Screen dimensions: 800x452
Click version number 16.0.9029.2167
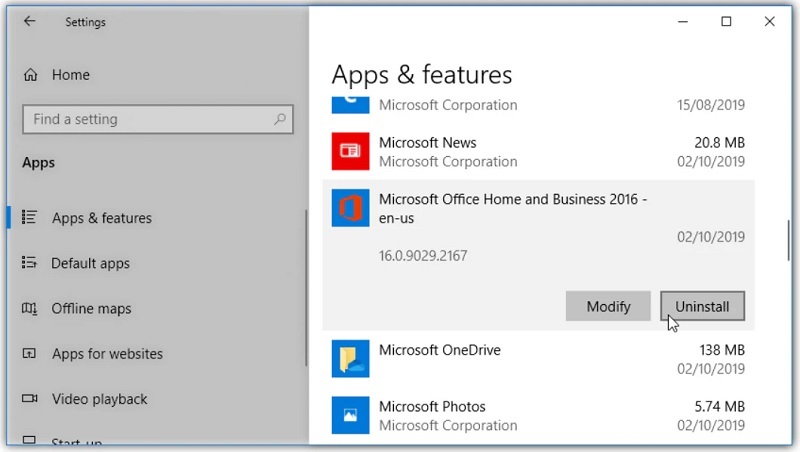423,256
